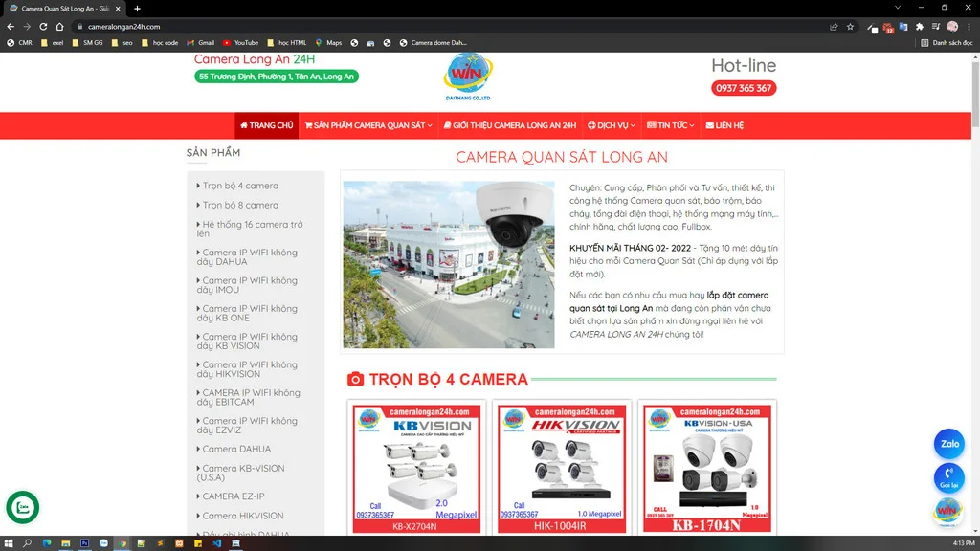Expand Sản phẩm camera quan sát menu
Image resolution: width=980 pixels, height=551 pixels.
(x=368, y=125)
